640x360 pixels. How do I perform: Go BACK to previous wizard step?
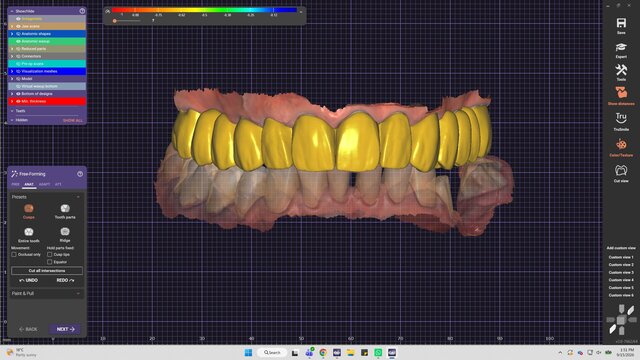(28, 329)
